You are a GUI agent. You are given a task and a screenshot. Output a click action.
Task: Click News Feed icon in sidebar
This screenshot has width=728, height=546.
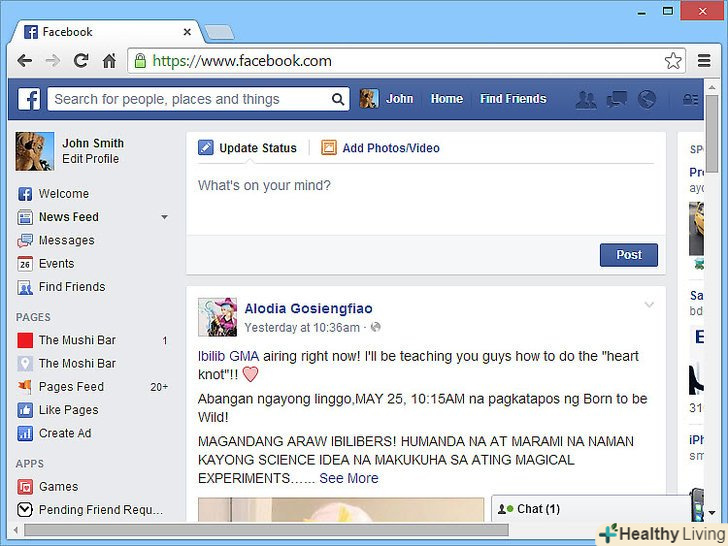(25, 217)
